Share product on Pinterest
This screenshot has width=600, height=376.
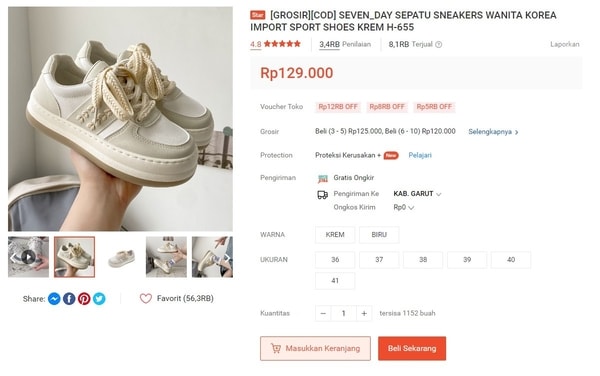84,299
